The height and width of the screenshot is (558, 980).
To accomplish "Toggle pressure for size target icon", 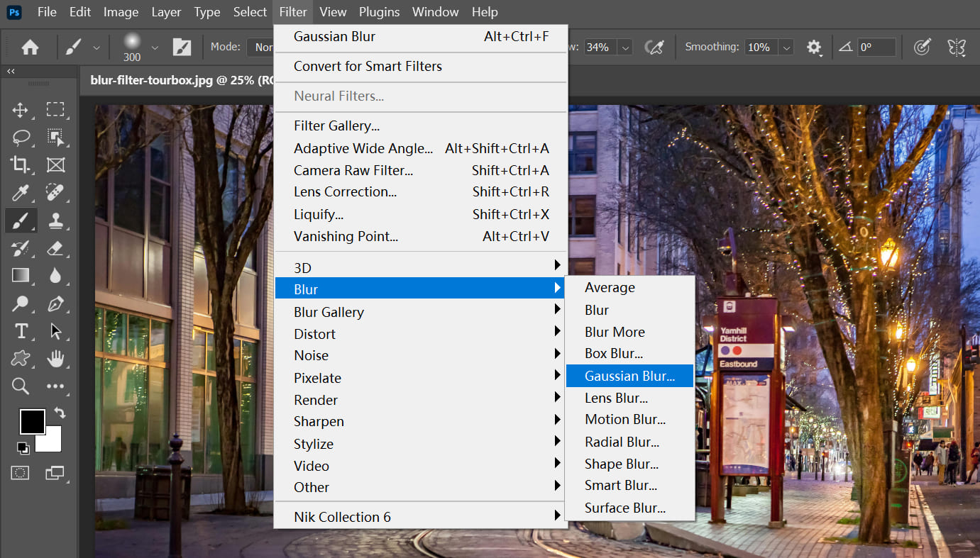I will pyautogui.click(x=922, y=48).
